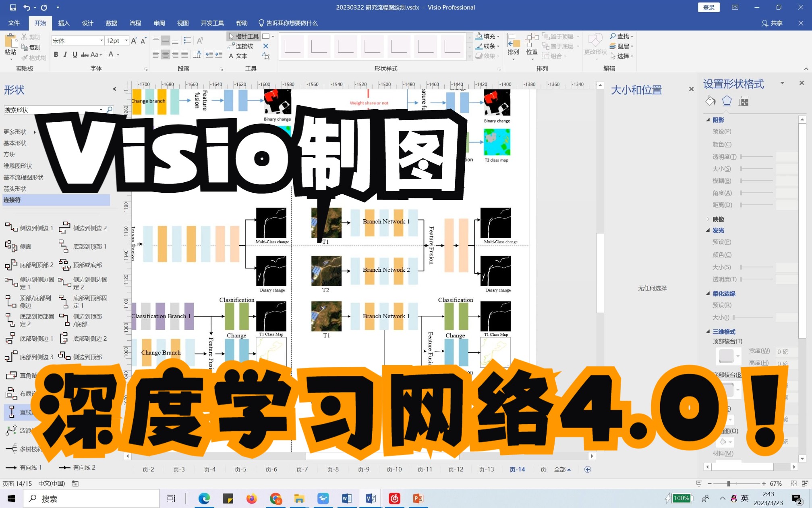812x508 pixels.
Task: Expand the shape styles gallery
Action: click(x=469, y=56)
